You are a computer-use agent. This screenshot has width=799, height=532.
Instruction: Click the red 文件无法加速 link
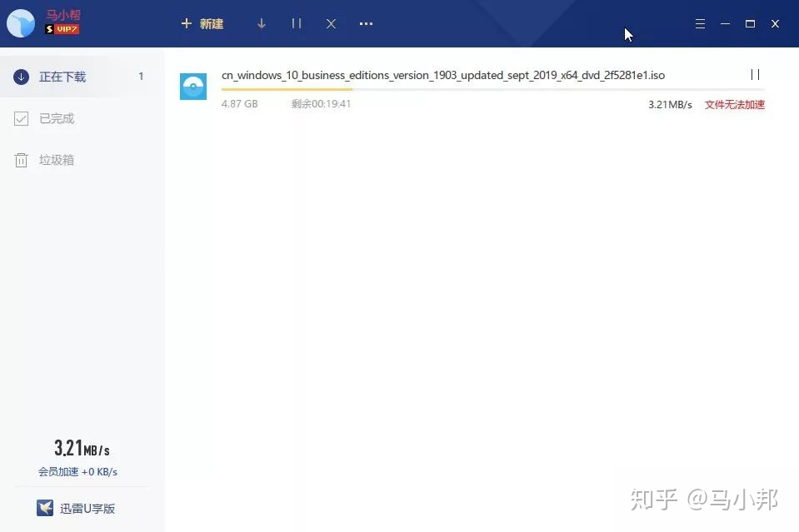click(x=734, y=105)
